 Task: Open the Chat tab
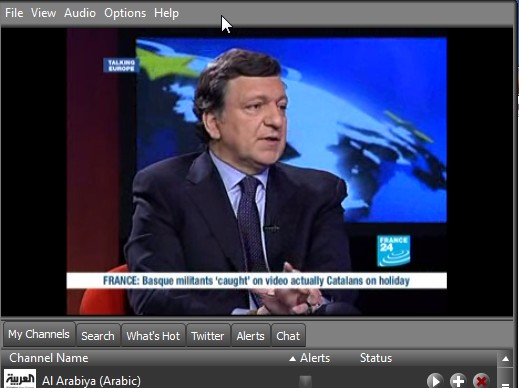(288, 335)
